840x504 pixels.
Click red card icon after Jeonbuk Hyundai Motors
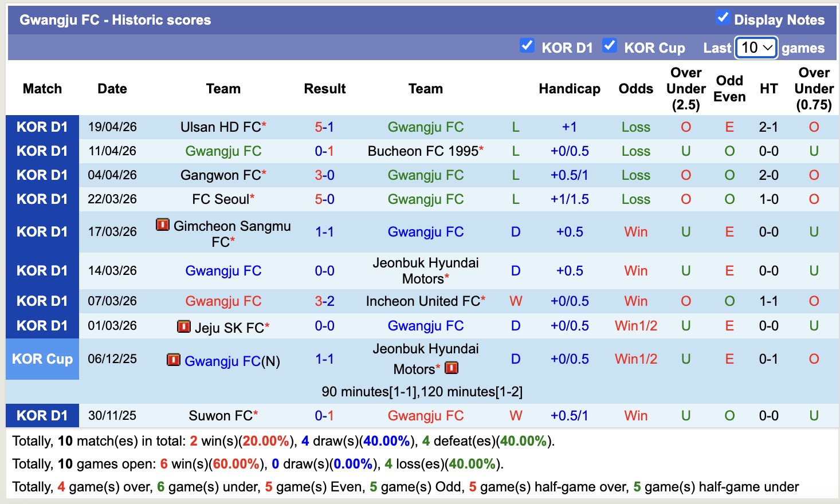pos(452,368)
